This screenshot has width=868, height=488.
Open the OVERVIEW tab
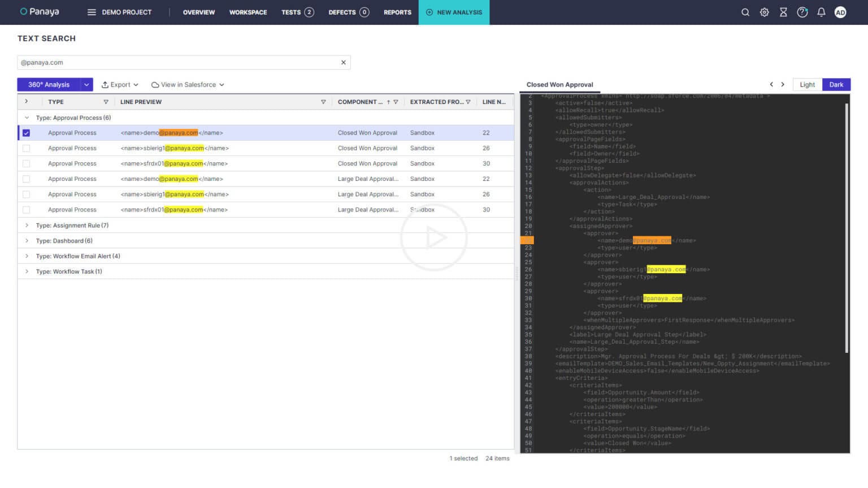tap(199, 12)
